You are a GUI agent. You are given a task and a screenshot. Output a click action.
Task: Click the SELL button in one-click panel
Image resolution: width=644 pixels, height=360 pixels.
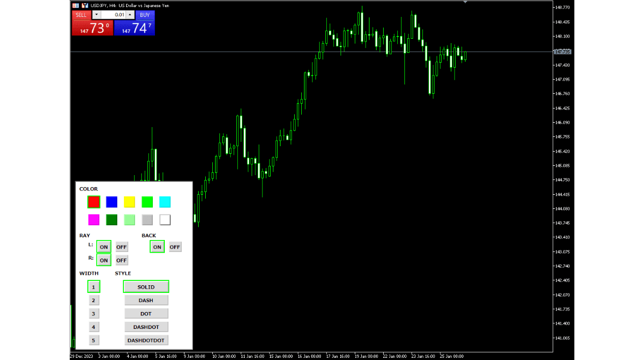(81, 15)
